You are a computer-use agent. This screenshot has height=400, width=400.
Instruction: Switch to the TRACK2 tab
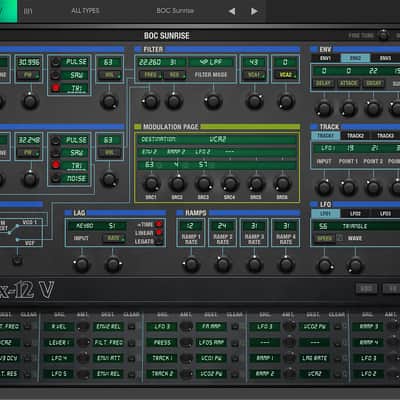pyautogui.click(x=355, y=136)
